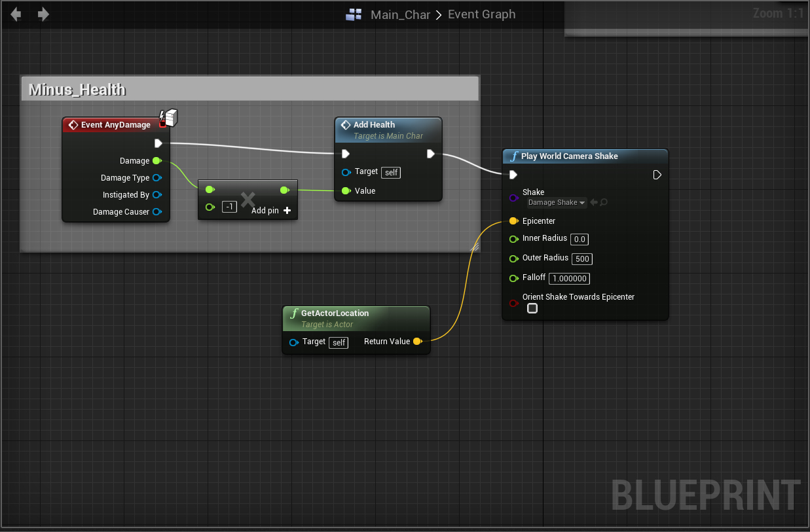Click Event Graph in the breadcrumb bar
810x532 pixels.
coord(482,14)
